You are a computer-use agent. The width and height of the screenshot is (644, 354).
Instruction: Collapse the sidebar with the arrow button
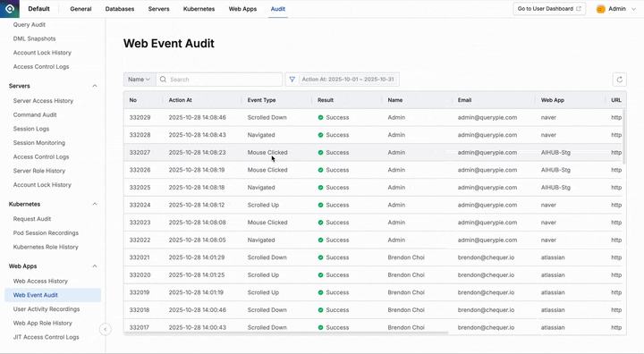[x=106, y=329]
